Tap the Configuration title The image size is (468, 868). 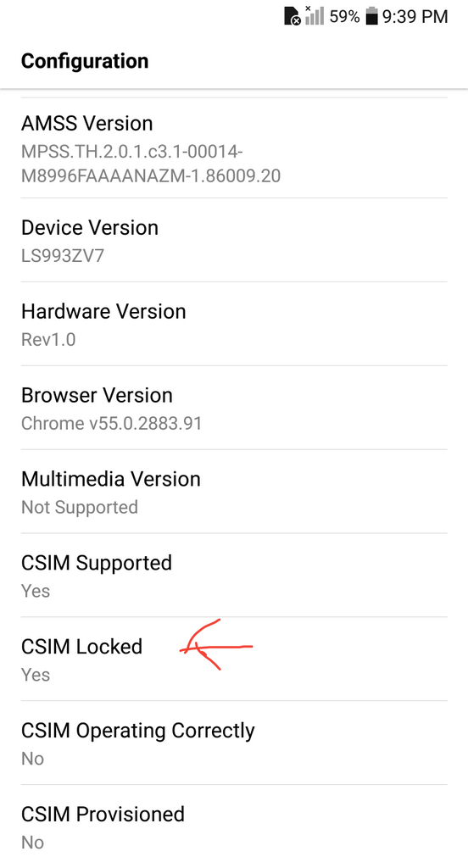(85, 61)
